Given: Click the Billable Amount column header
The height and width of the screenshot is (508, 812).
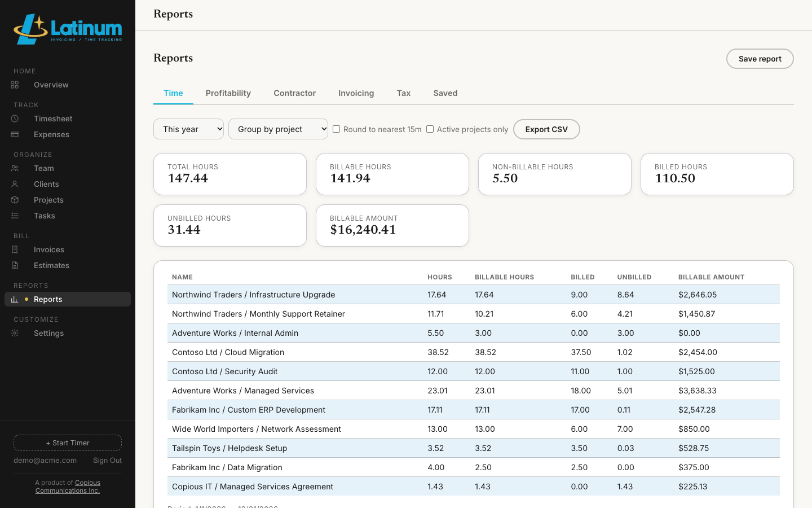Looking at the screenshot, I should pyautogui.click(x=711, y=277).
